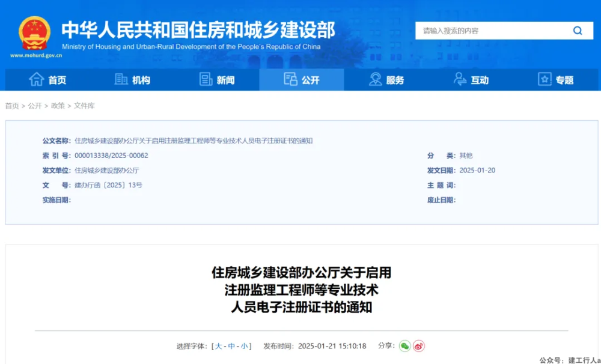Screen dimensions: 601x364
Task: Open the 新闻 navigation tab
Action: point(217,80)
